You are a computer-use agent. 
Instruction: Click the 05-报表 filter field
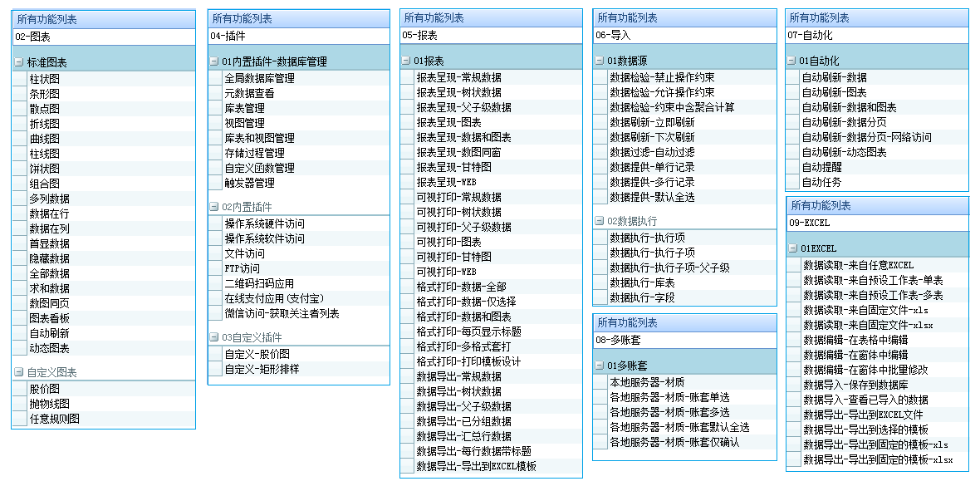[492, 36]
